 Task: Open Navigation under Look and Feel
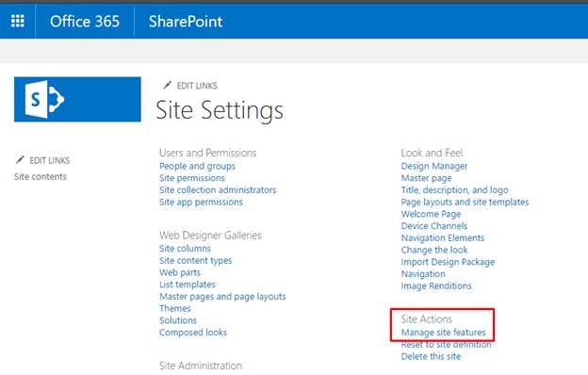(x=423, y=274)
